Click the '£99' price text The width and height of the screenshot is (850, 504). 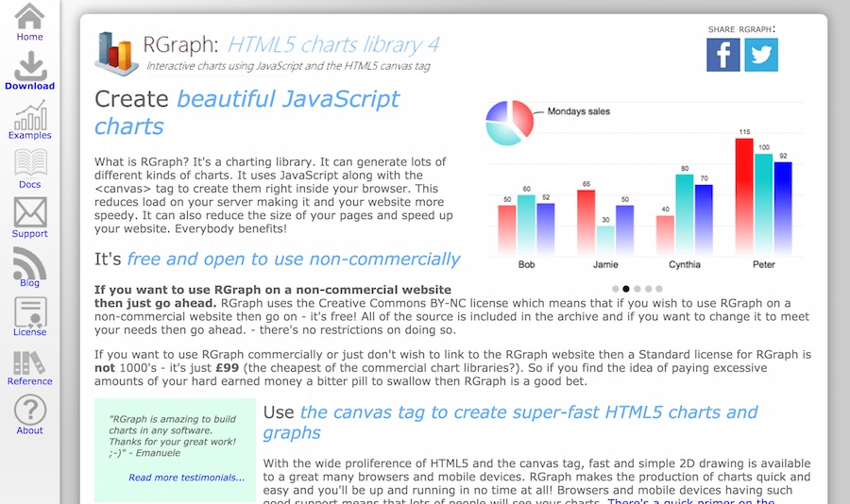(227, 368)
